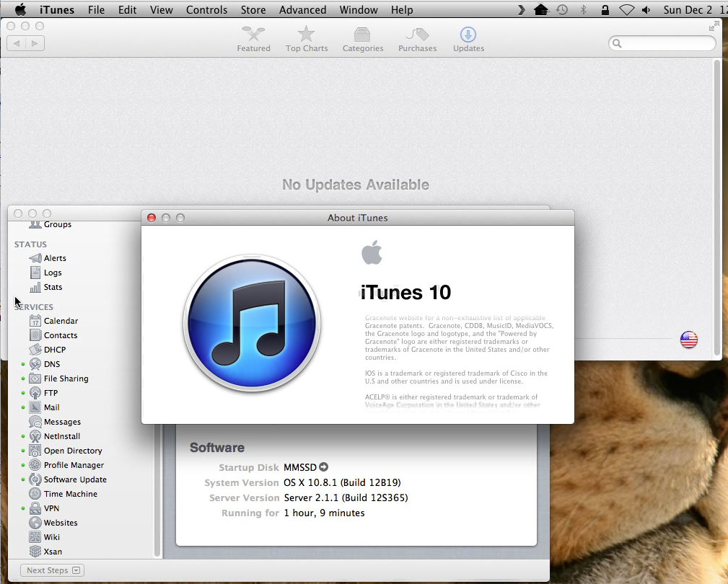This screenshot has width=728, height=584.
Task: Open the View menu
Action: (x=161, y=10)
